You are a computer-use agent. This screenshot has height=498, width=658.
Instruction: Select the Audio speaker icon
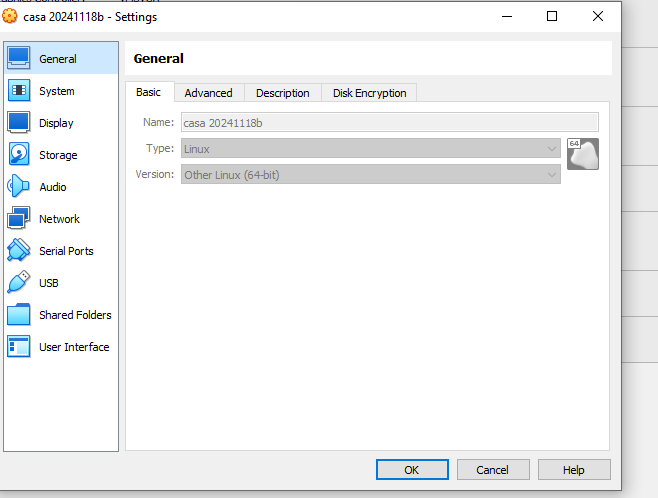click(x=19, y=187)
